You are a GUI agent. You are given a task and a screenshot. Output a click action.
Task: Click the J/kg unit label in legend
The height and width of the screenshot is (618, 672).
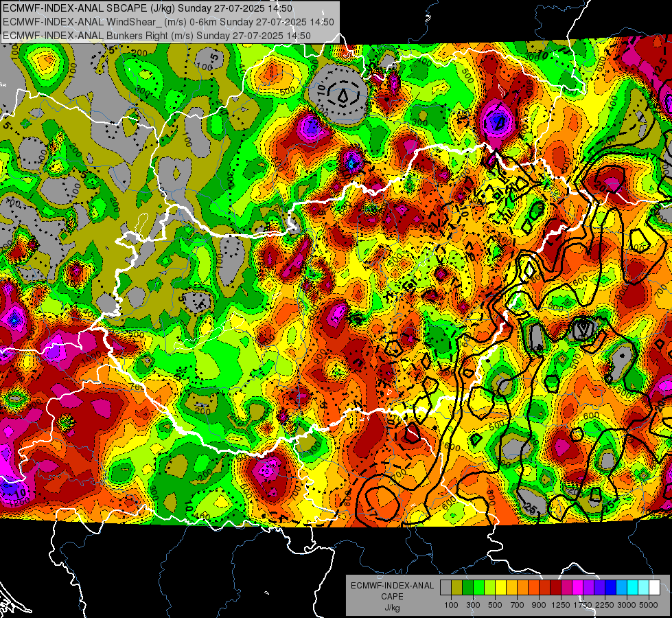(392, 608)
